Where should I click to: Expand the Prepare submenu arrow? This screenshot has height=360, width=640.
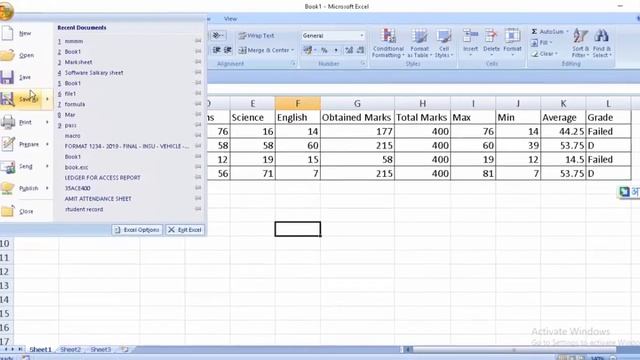click(47, 144)
